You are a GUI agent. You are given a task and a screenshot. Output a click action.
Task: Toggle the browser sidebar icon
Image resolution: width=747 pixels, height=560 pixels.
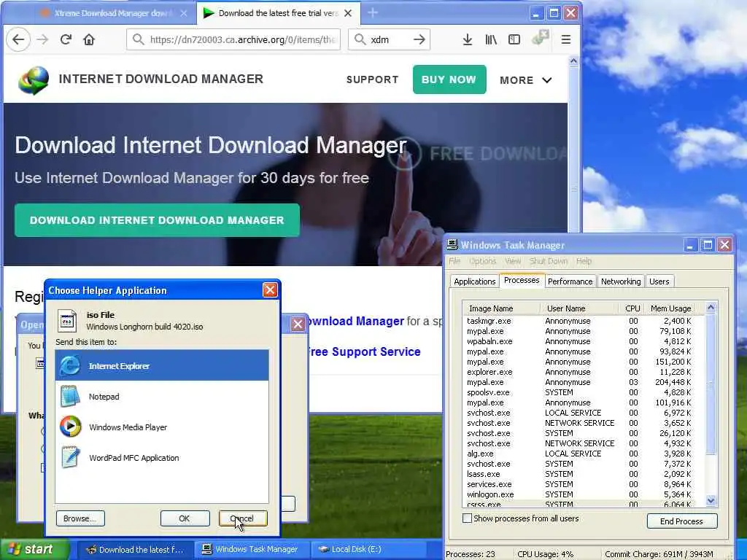514,39
